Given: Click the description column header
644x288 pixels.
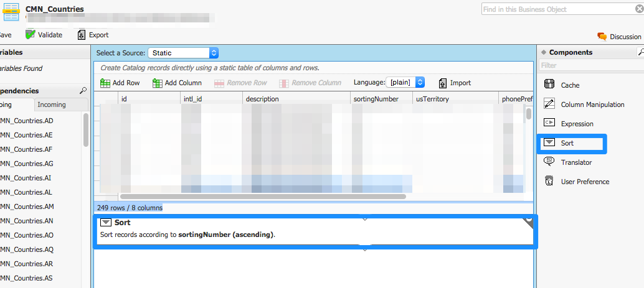Looking at the screenshot, I should tap(296, 99).
